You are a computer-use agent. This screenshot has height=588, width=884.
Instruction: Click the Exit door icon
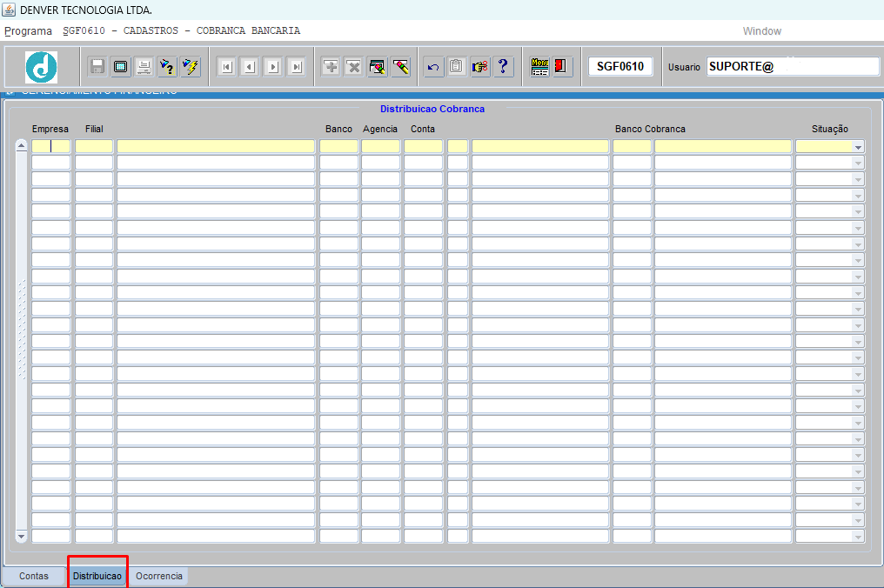pos(562,67)
